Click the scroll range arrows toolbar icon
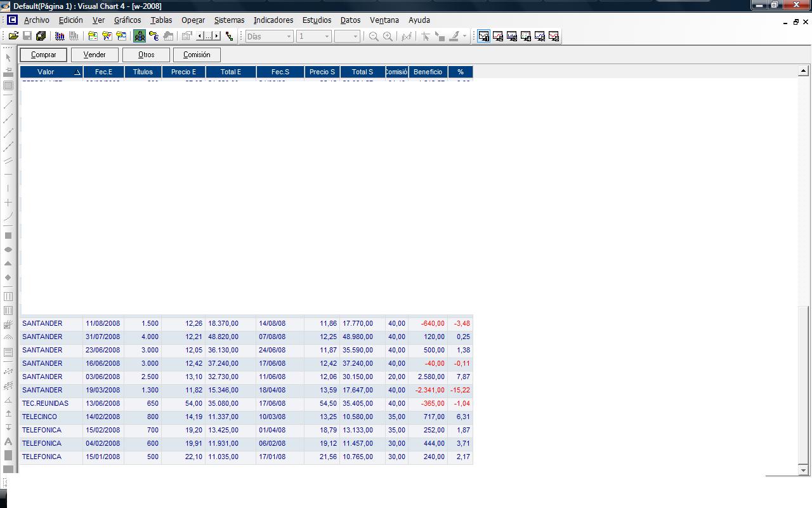The width and height of the screenshot is (812, 508). click(208, 36)
